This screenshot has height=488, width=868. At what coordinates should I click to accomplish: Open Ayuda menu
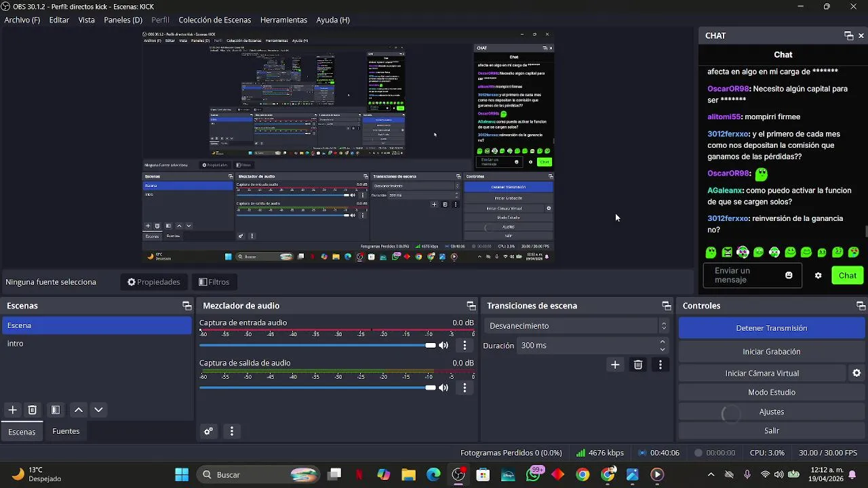(333, 20)
